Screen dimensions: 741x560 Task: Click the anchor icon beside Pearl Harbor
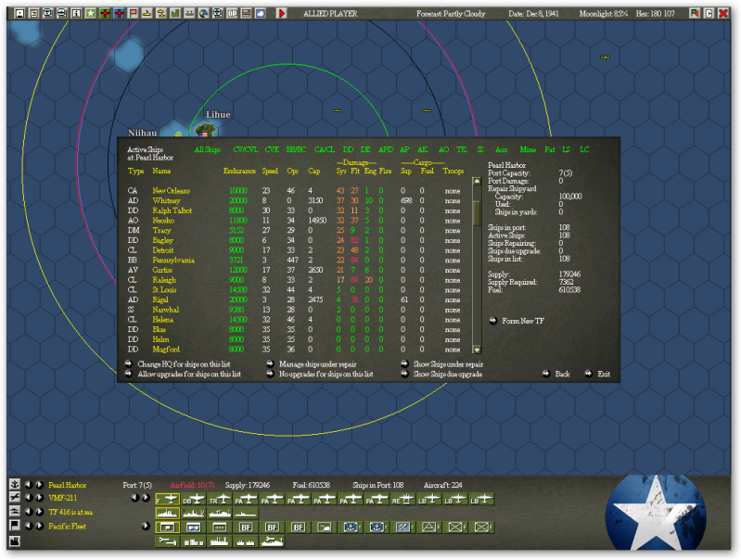15,484
